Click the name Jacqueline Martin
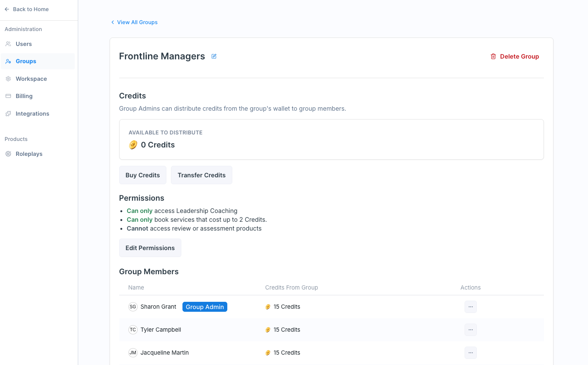 pos(165,353)
